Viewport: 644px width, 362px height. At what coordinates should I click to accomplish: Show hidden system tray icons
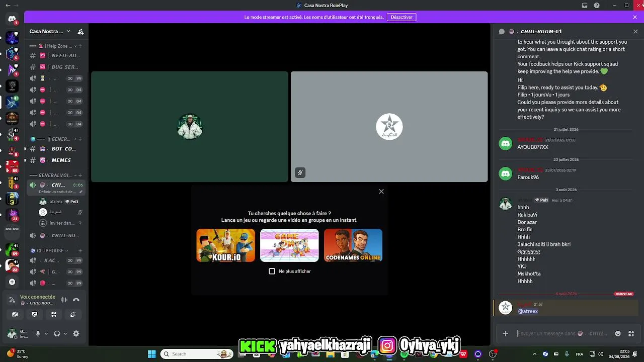[534, 354]
